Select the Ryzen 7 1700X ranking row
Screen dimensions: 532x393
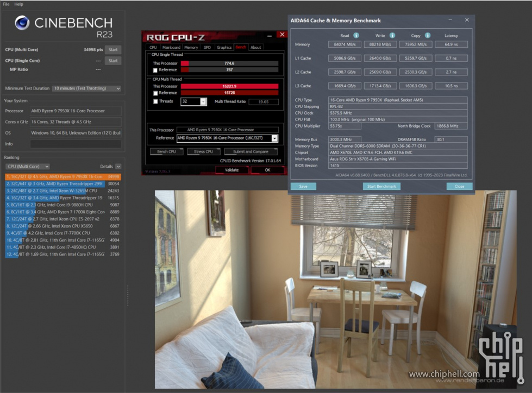(63, 212)
